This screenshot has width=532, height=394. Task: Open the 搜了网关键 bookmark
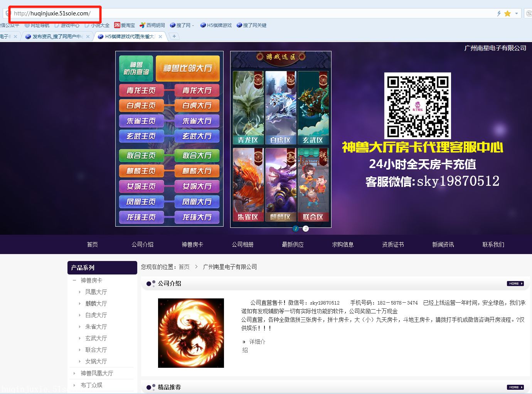pos(251,25)
